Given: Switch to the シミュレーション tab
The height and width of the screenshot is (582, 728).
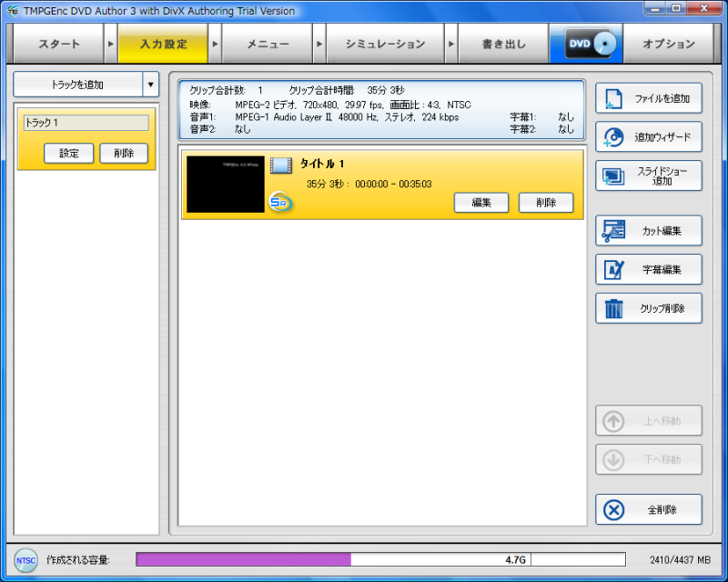Looking at the screenshot, I should pos(385,44).
